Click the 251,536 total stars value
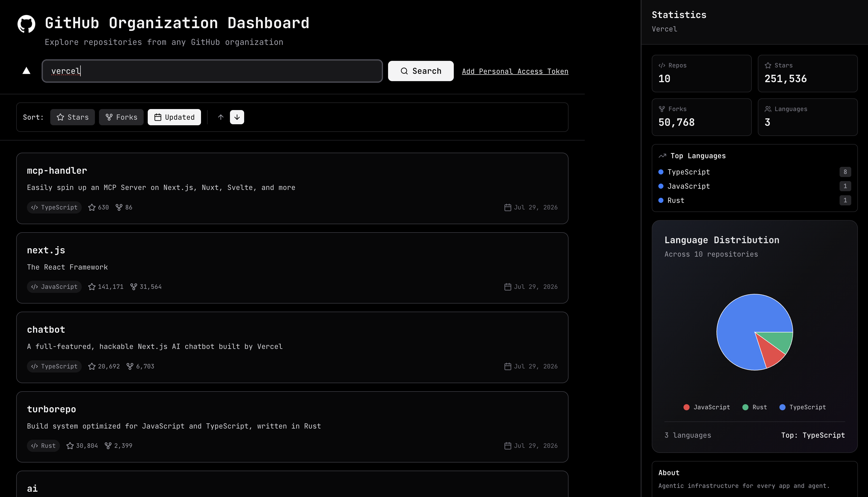The width and height of the screenshot is (868, 497). click(786, 79)
